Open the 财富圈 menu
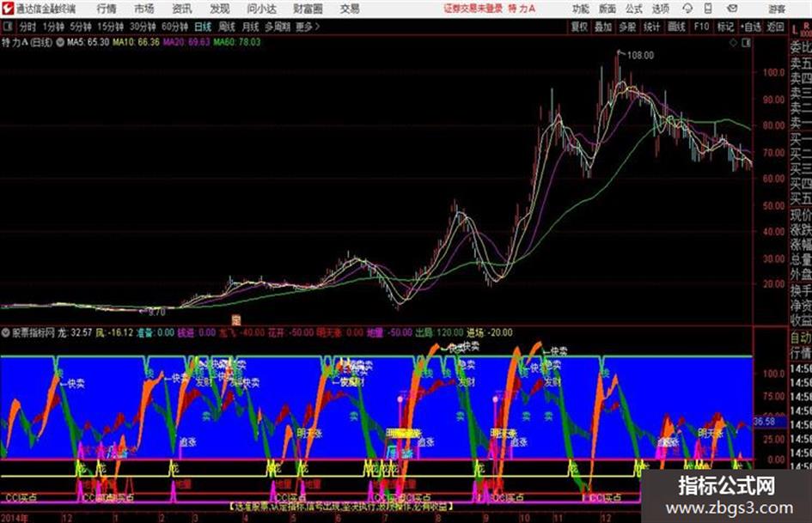The image size is (812, 523). [x=308, y=9]
